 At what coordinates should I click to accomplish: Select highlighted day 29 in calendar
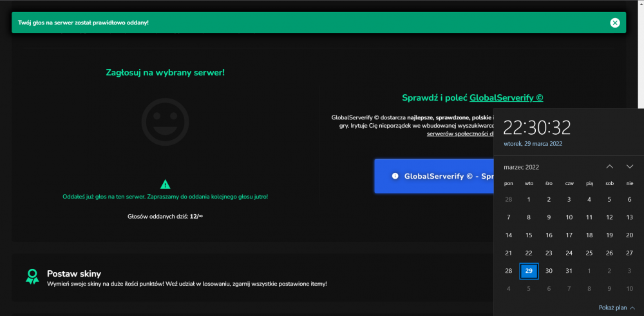[x=529, y=271]
